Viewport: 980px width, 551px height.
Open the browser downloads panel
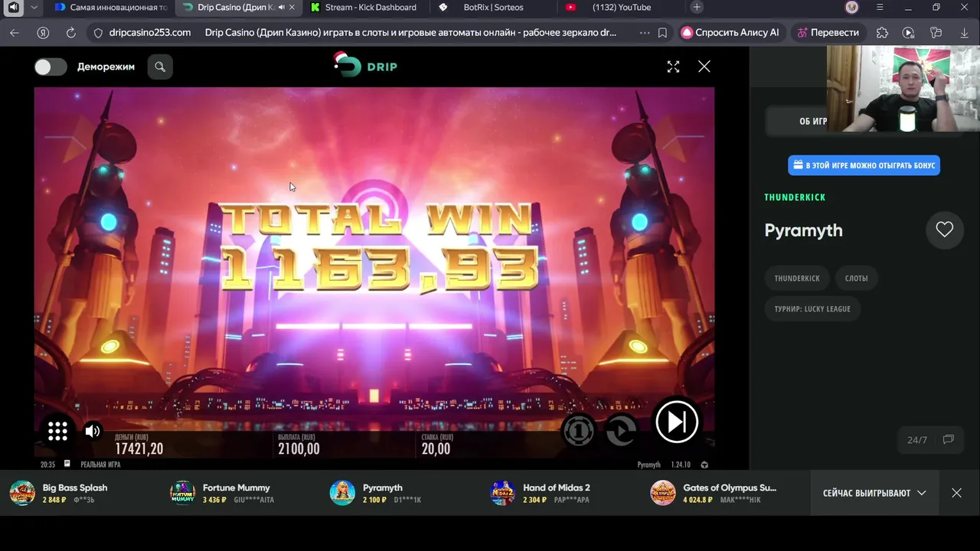point(964,33)
